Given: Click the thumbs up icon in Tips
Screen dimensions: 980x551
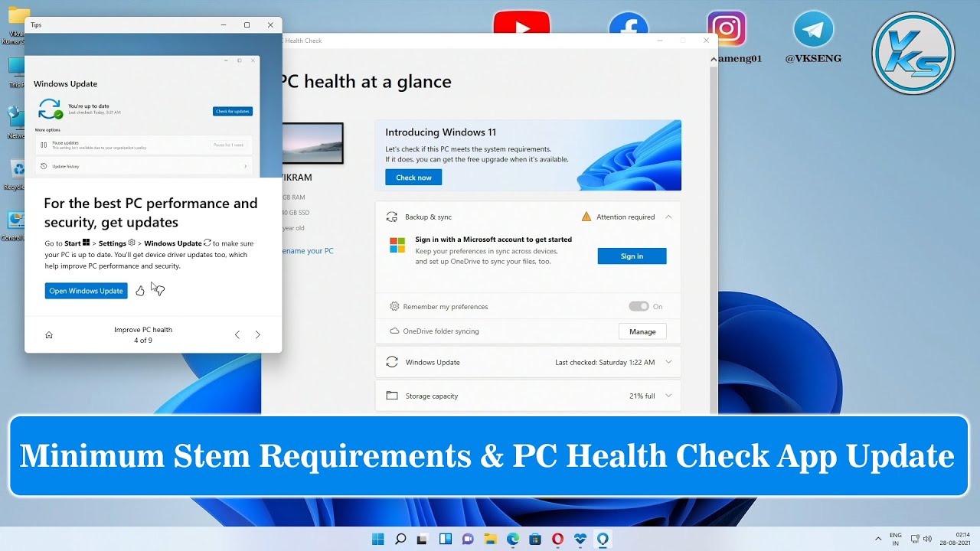Looking at the screenshot, I should 140,291.
